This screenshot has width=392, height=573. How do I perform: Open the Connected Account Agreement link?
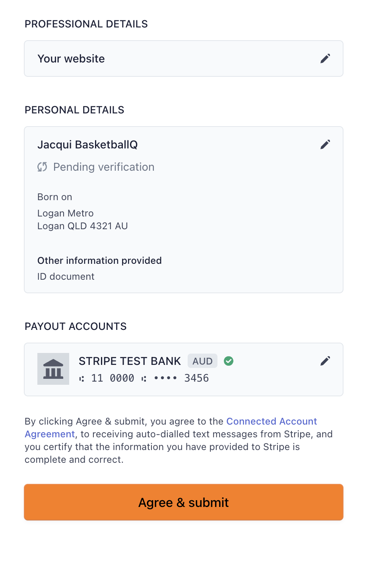[x=171, y=427]
